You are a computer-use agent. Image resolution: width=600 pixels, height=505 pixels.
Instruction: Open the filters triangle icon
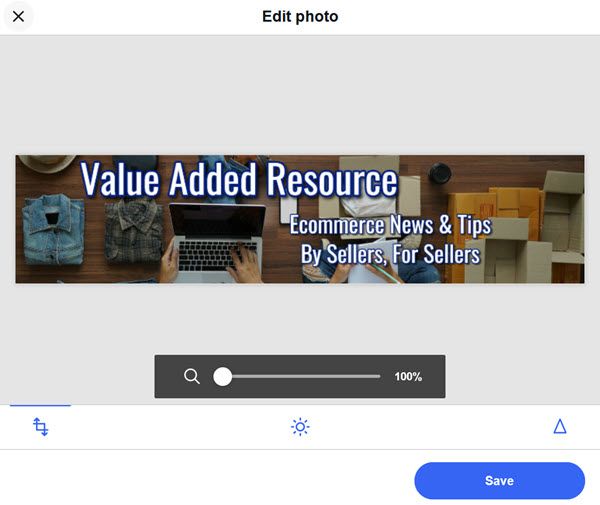click(x=560, y=426)
